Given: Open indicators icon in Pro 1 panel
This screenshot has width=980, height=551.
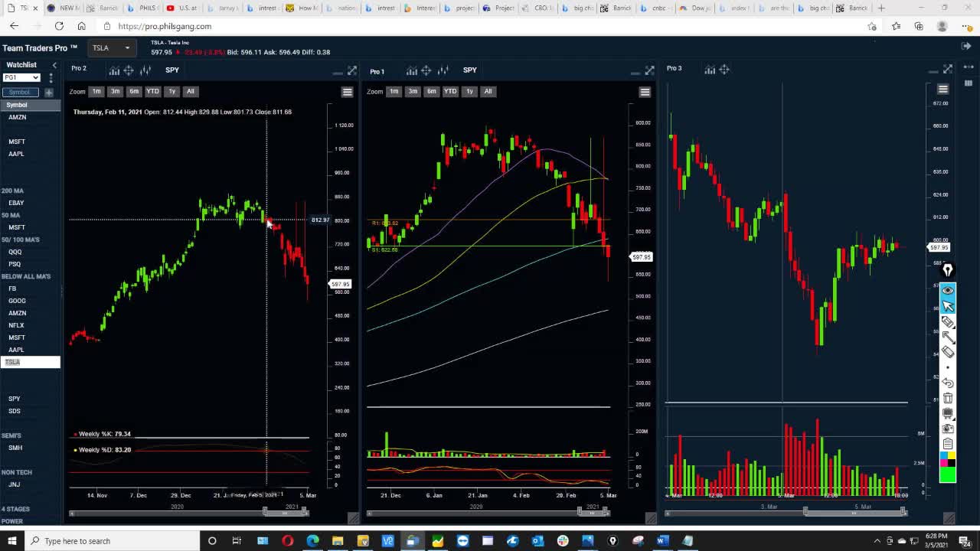Looking at the screenshot, I should coord(412,70).
